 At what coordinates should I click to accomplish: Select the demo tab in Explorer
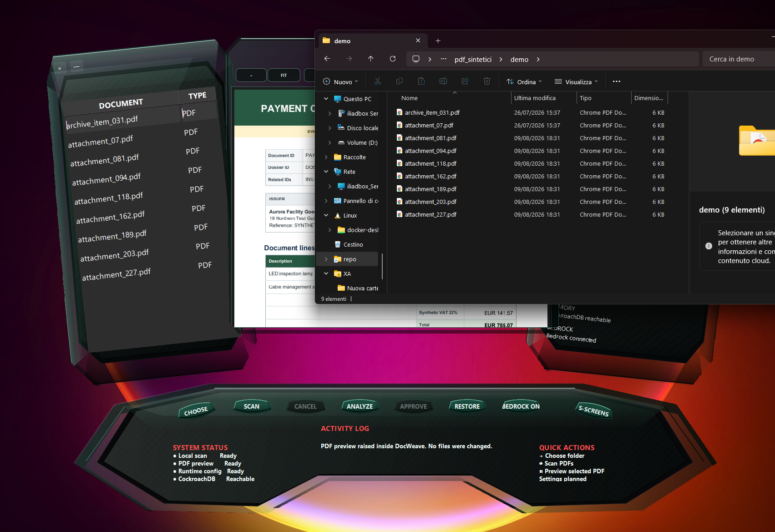coord(372,41)
